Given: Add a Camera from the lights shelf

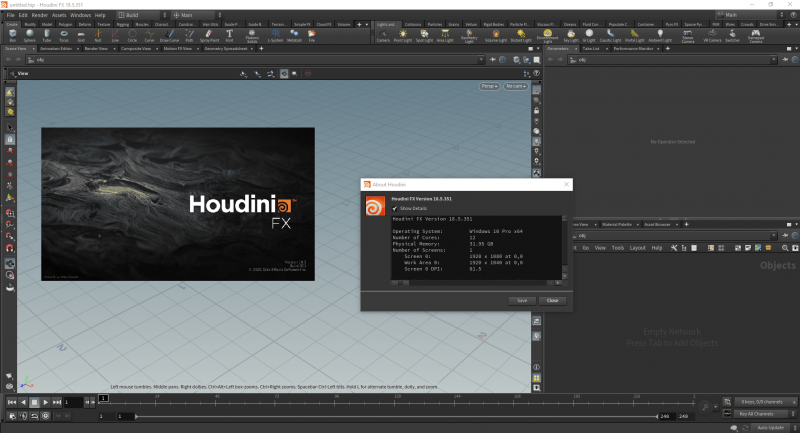Looking at the screenshot, I should coord(383,36).
